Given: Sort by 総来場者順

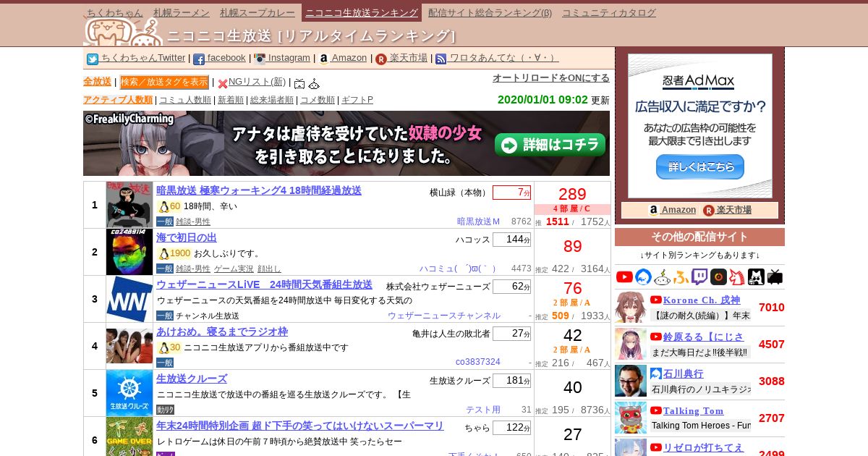Looking at the screenshot, I should [x=272, y=100].
